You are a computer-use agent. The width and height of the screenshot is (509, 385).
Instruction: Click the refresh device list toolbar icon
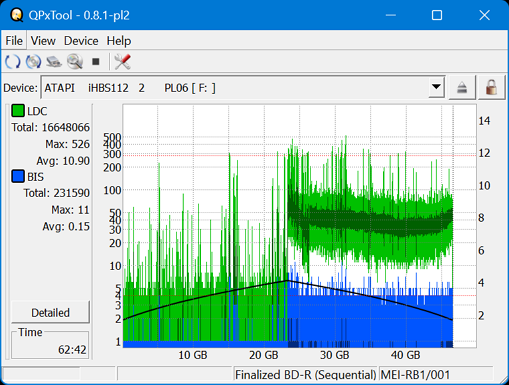(x=13, y=62)
